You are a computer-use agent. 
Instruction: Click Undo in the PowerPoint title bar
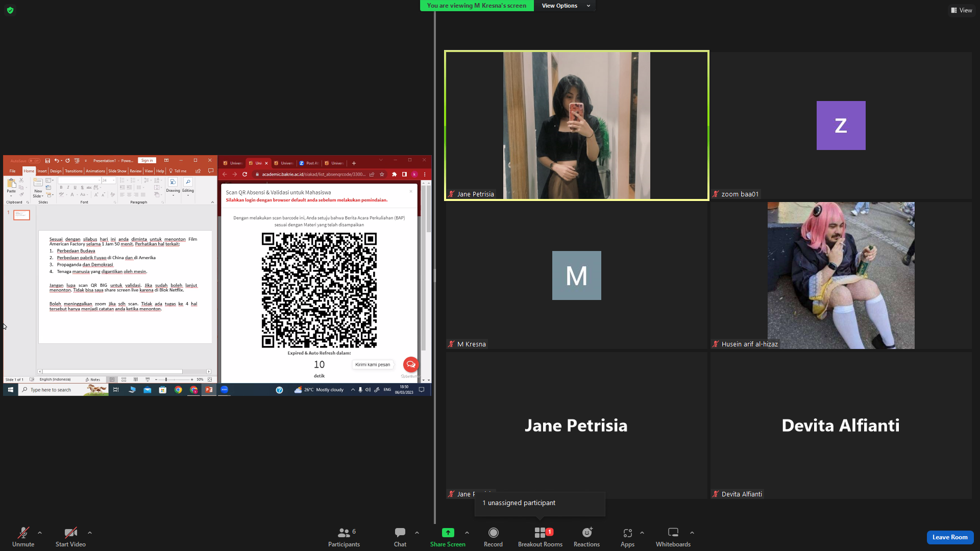click(56, 161)
